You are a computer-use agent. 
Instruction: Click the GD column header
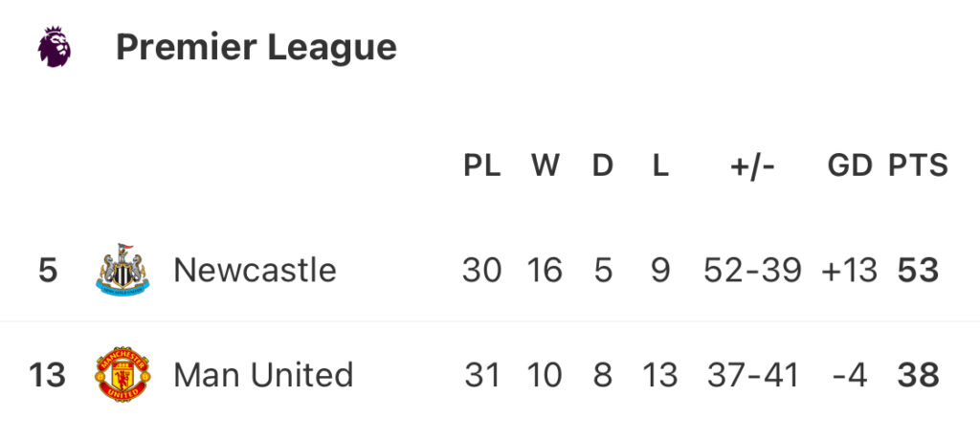pos(850,166)
